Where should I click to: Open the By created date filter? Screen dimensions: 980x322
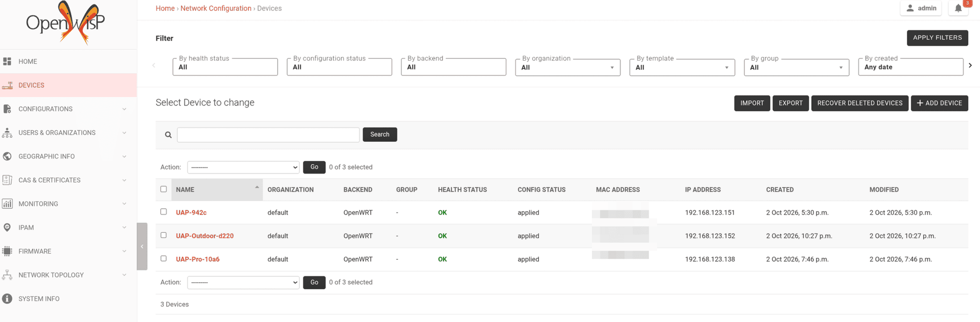[910, 67]
